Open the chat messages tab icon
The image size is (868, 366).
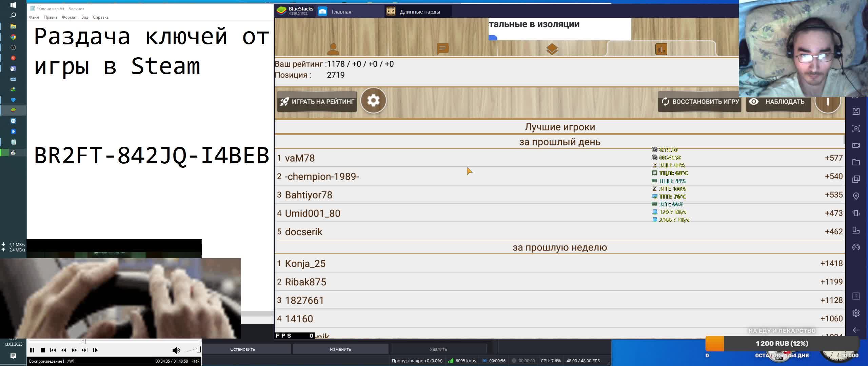442,49
